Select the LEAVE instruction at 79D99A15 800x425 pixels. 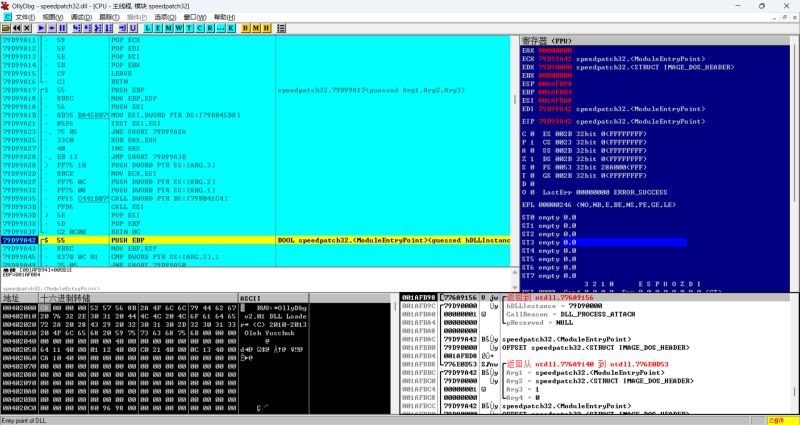tap(255, 73)
